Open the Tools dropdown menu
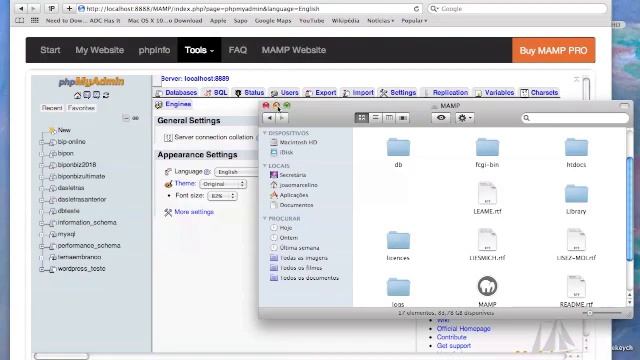This screenshot has height=360, width=640. click(199, 50)
